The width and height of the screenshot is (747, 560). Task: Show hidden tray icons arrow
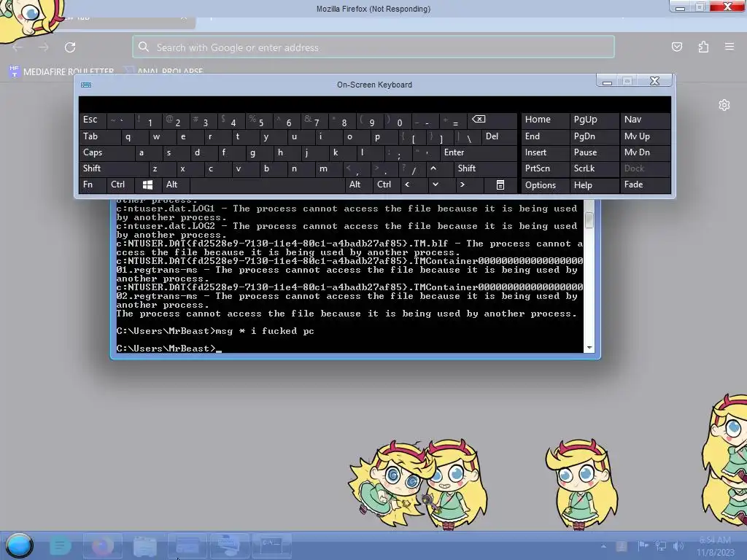click(x=603, y=545)
